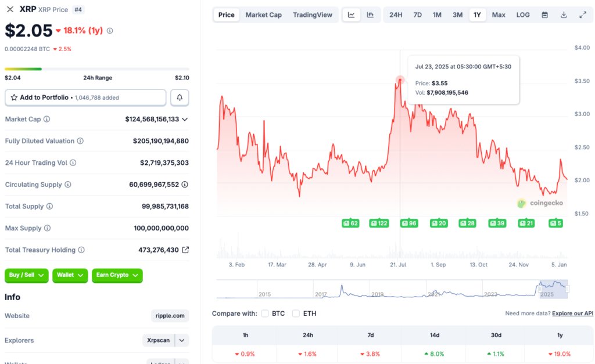Screen dimensions: 595x364
Task: Click the notification bell icon
Action: (x=180, y=97)
